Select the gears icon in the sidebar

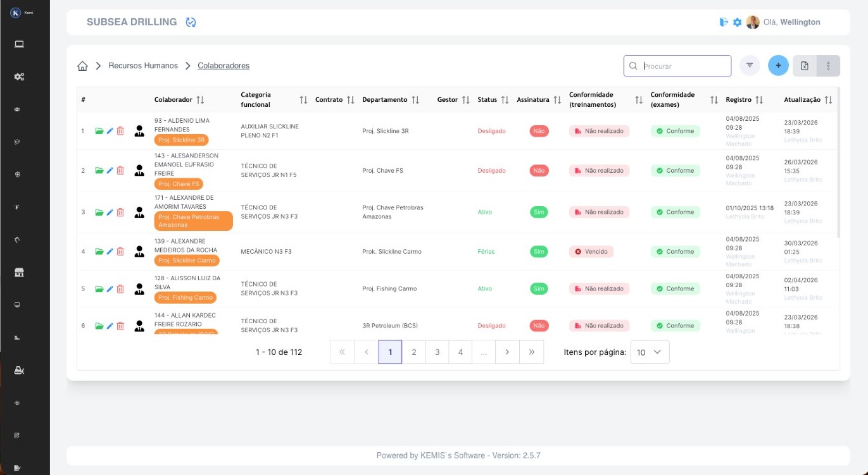pos(18,77)
